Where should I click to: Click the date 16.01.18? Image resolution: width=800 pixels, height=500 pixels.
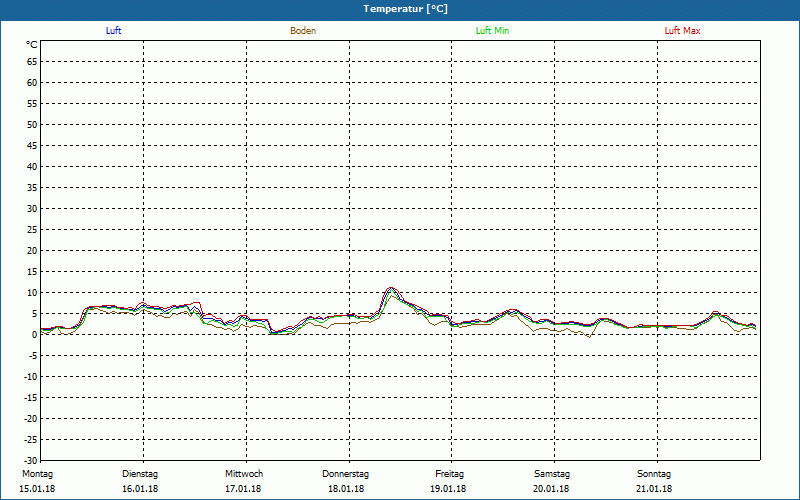tap(140, 489)
